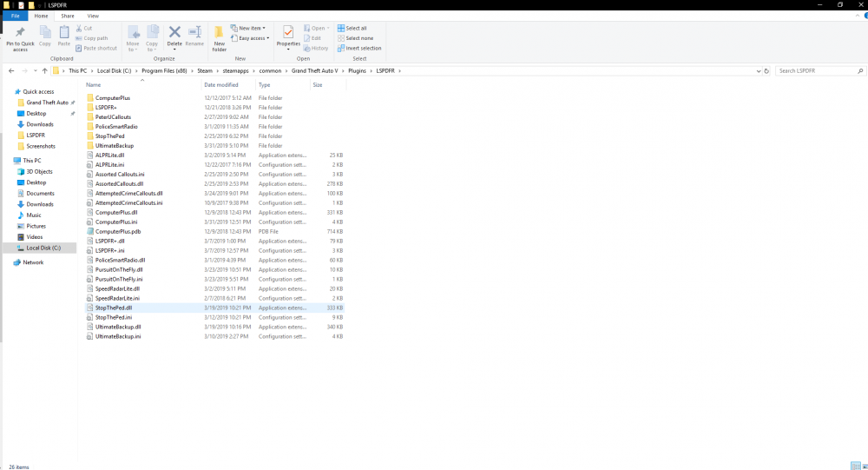The image size is (868, 470).
Task: Sort by the Size column header
Action: pos(328,85)
